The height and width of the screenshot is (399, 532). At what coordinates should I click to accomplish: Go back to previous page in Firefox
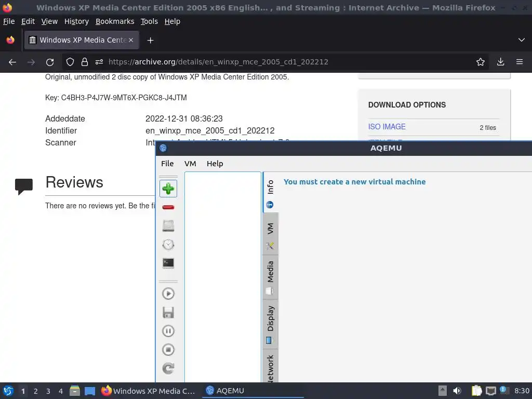click(x=12, y=62)
